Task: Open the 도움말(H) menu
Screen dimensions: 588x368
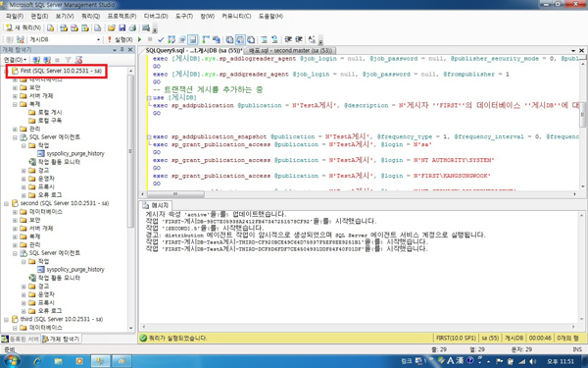Action: pos(270,16)
